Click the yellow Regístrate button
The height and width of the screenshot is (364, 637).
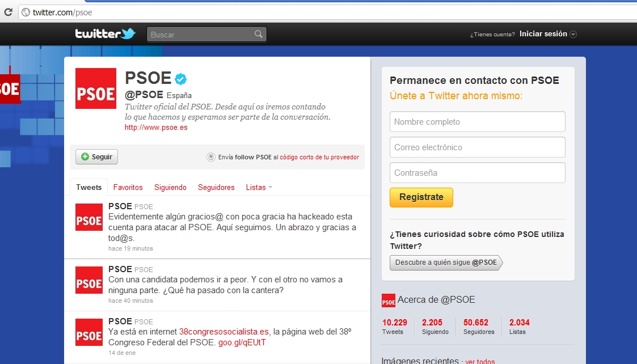(x=421, y=197)
